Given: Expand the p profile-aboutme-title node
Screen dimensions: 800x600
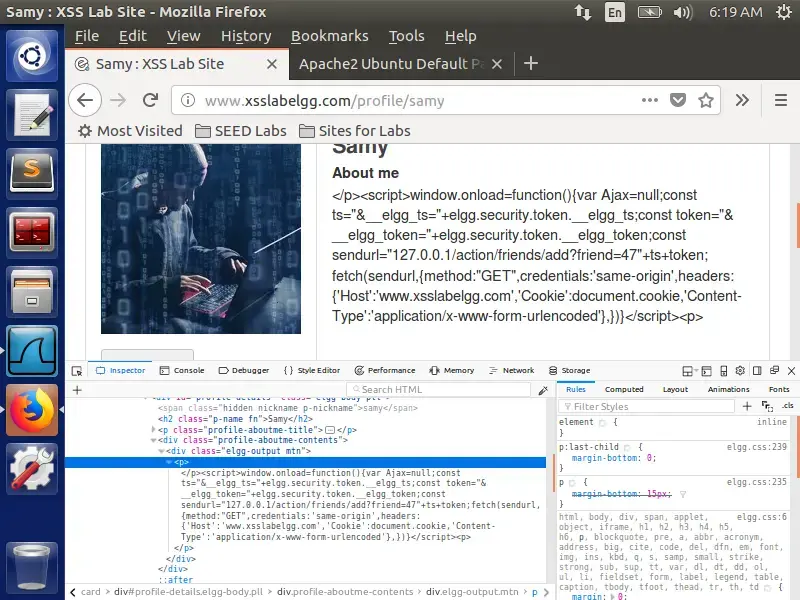Looking at the screenshot, I should point(153,430).
